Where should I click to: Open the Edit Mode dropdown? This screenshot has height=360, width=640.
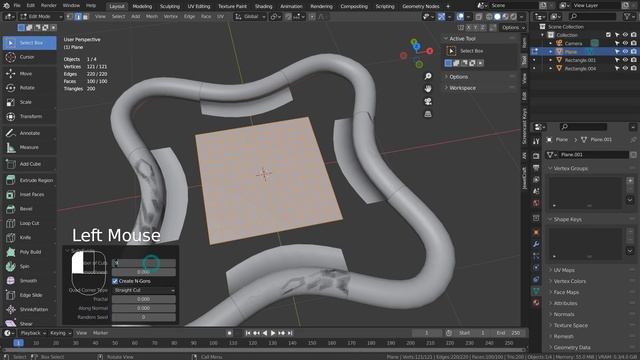coord(41,17)
